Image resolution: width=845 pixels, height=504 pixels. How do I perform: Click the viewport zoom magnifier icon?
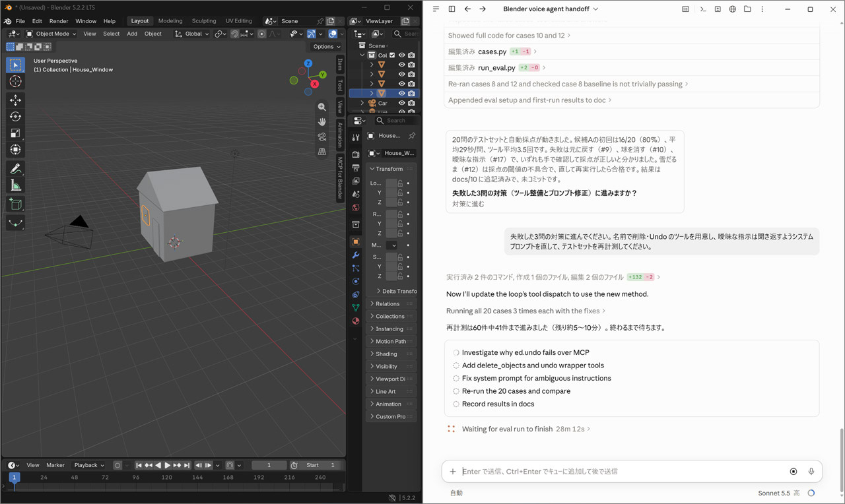(x=321, y=107)
